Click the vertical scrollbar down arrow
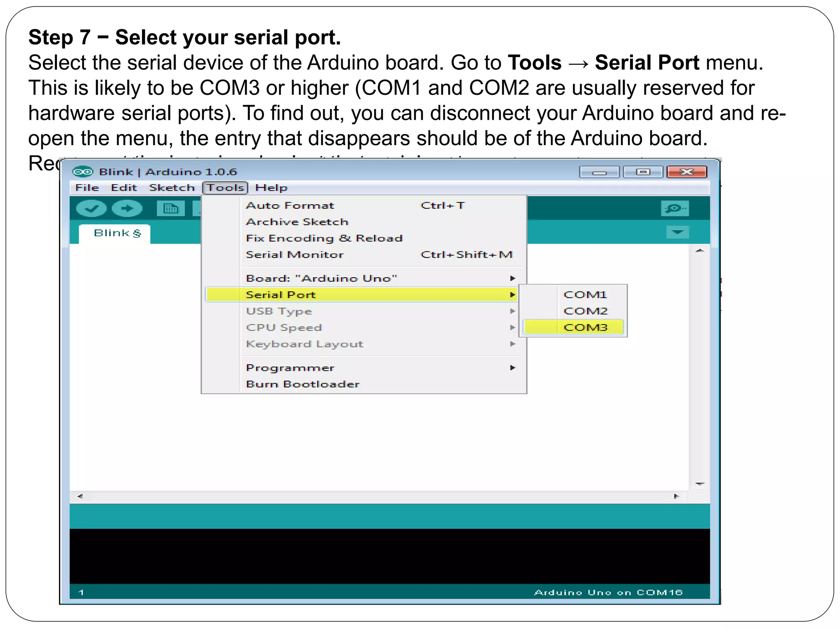The image size is (840, 630). click(x=700, y=484)
